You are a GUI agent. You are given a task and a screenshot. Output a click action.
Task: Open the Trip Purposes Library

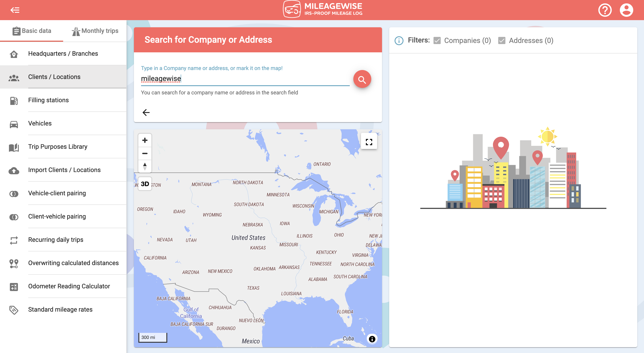coord(58,147)
